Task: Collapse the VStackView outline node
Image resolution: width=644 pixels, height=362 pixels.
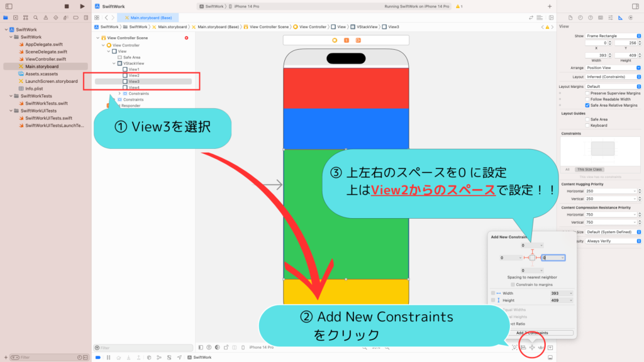Action: click(x=114, y=63)
